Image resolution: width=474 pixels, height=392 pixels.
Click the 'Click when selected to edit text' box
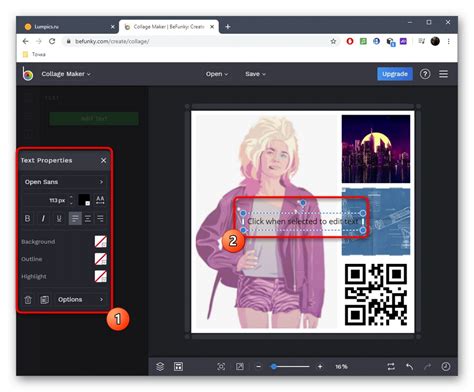(303, 221)
